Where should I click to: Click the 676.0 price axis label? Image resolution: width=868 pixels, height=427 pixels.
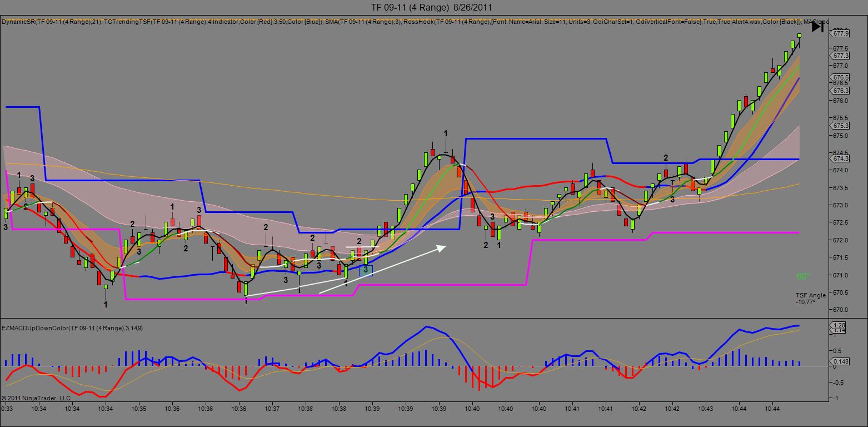click(x=841, y=101)
